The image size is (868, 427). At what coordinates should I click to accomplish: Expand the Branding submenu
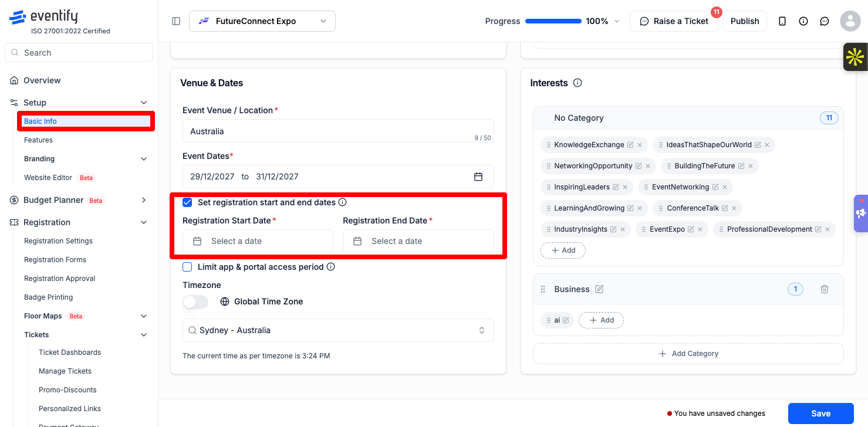(144, 159)
